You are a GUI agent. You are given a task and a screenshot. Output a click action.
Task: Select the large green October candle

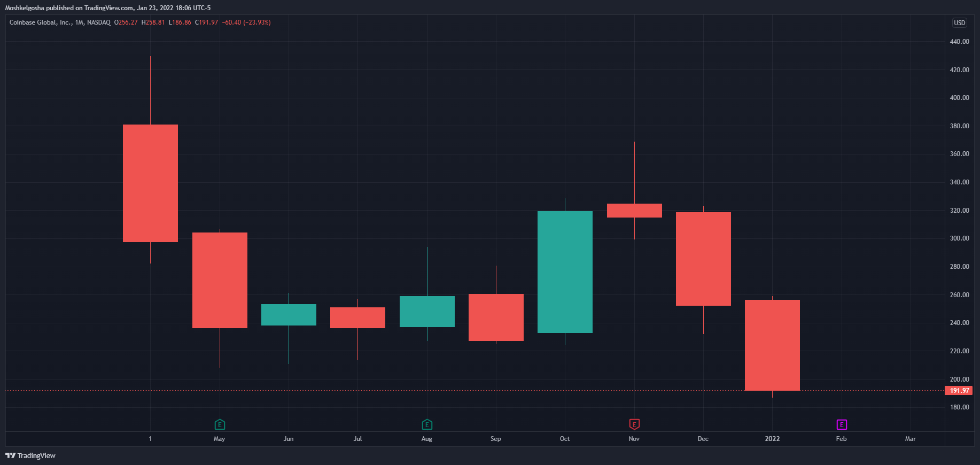pos(565,272)
